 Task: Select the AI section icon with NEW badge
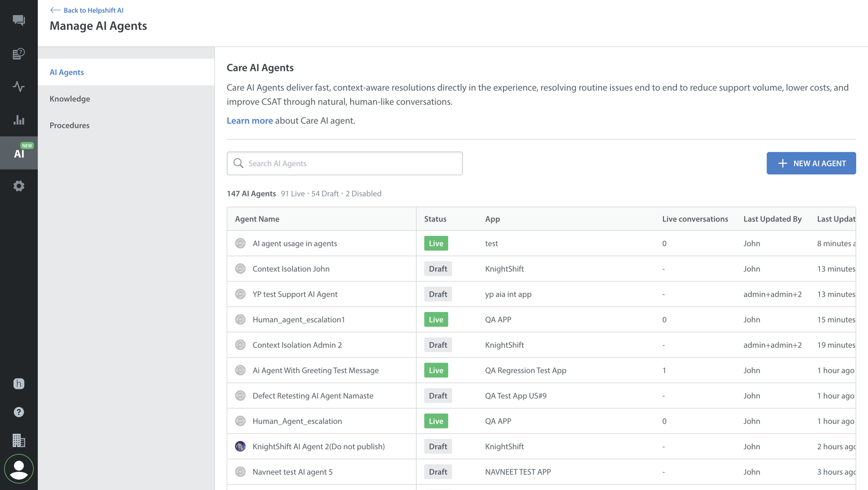click(19, 153)
